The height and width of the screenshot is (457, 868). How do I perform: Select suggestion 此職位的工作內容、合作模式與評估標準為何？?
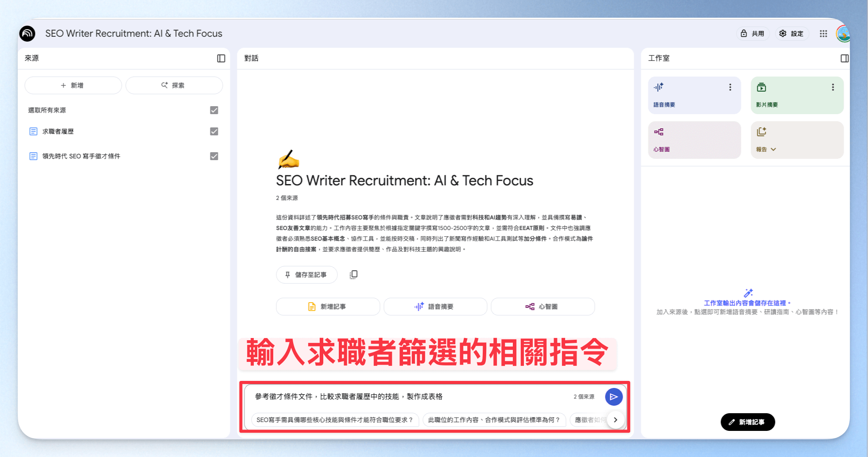coord(494,420)
